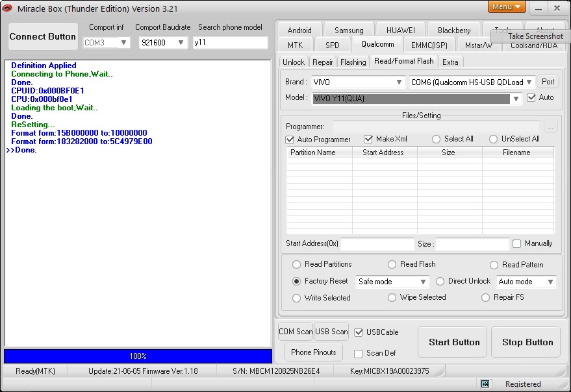Switch to the EMMC(ISP) tab
Viewport: 571px width, 392px height.
(429, 45)
